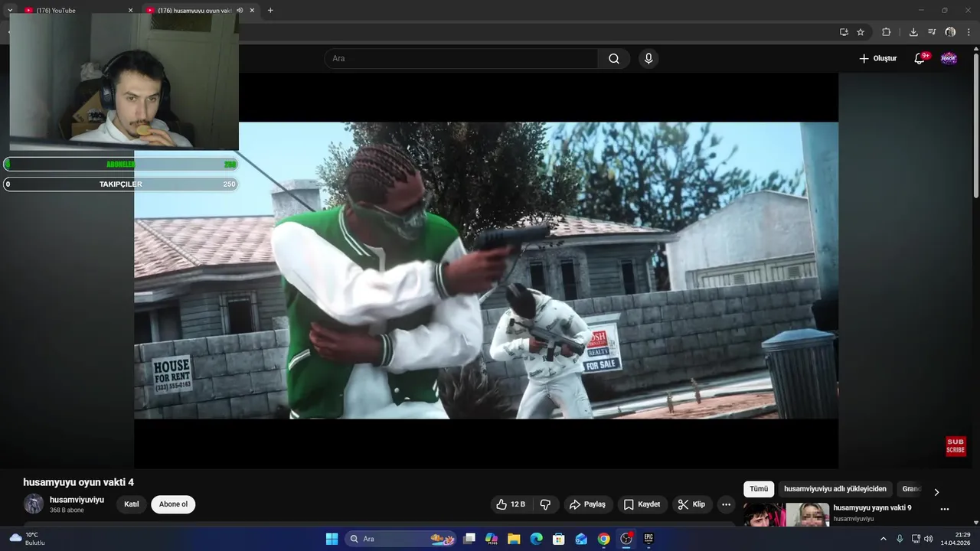Launch File Explorer from the taskbar
Screen dimensions: 980x551
point(514,539)
